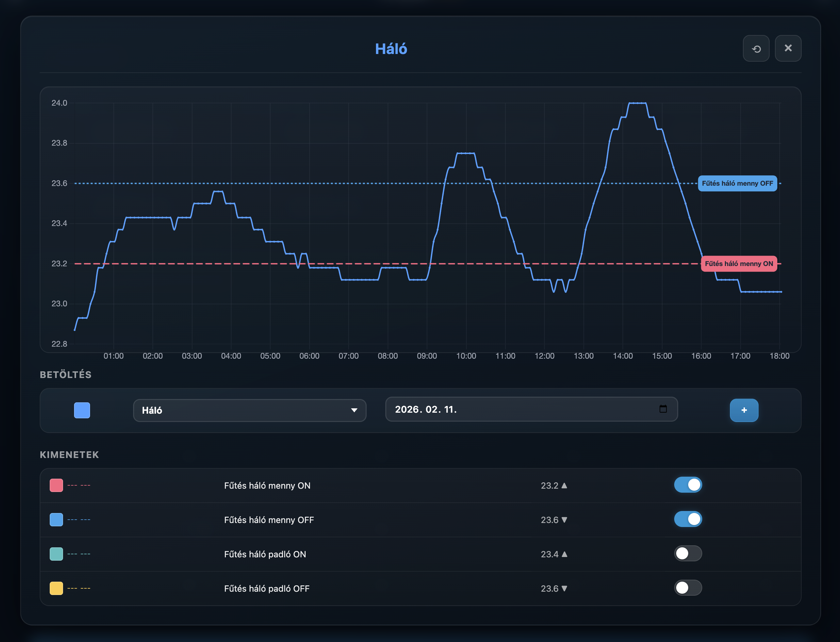This screenshot has width=840, height=642.
Task: Click the down-arrow beside Fűtés háló padló OFF value
Action: coord(565,589)
